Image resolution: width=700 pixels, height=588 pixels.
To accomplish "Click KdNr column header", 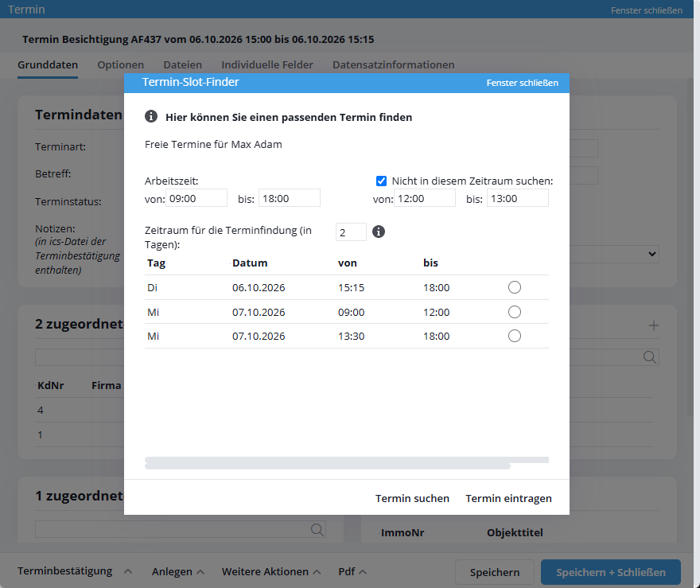I will point(50,385).
